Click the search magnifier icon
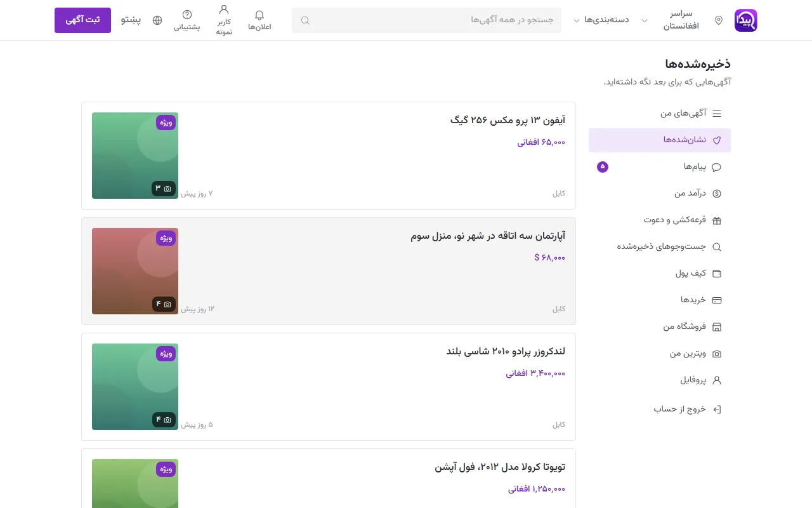 coord(305,20)
